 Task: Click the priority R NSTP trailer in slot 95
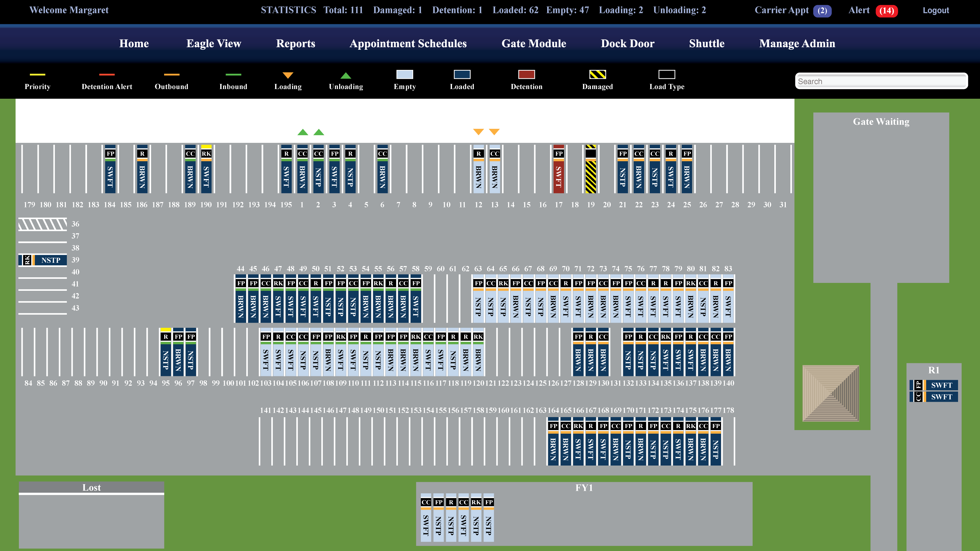[x=165, y=352]
